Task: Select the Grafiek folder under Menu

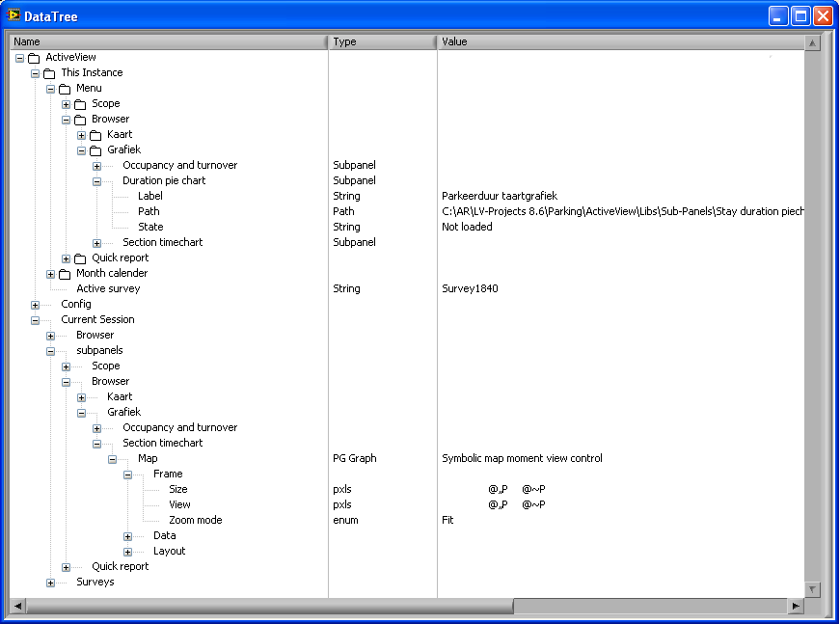Action: (123, 150)
